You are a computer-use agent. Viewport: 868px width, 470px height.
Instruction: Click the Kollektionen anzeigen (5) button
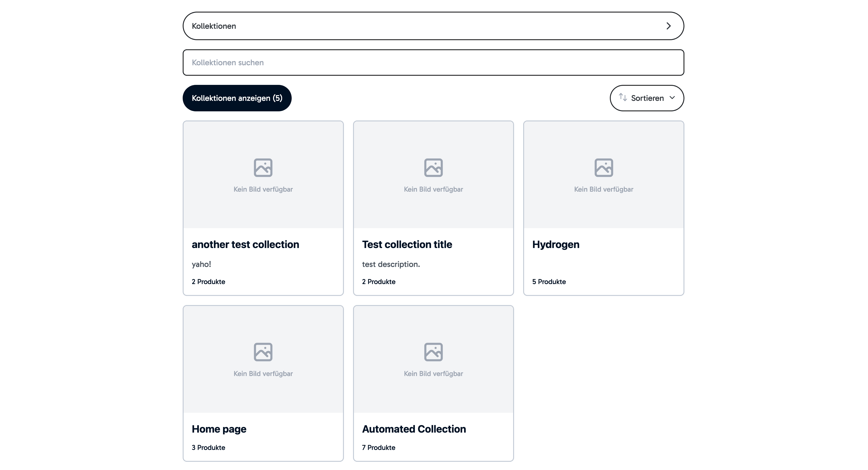pyautogui.click(x=237, y=98)
